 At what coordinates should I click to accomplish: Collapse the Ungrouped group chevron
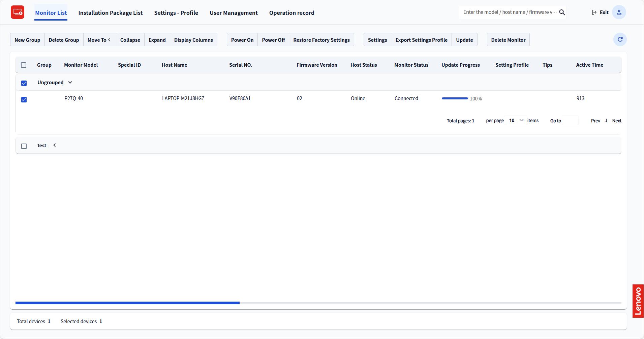[70, 83]
